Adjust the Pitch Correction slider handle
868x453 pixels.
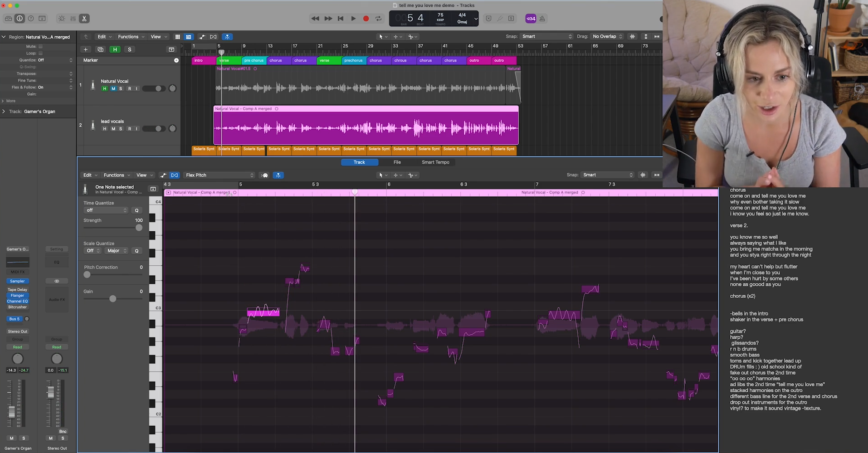tap(87, 274)
